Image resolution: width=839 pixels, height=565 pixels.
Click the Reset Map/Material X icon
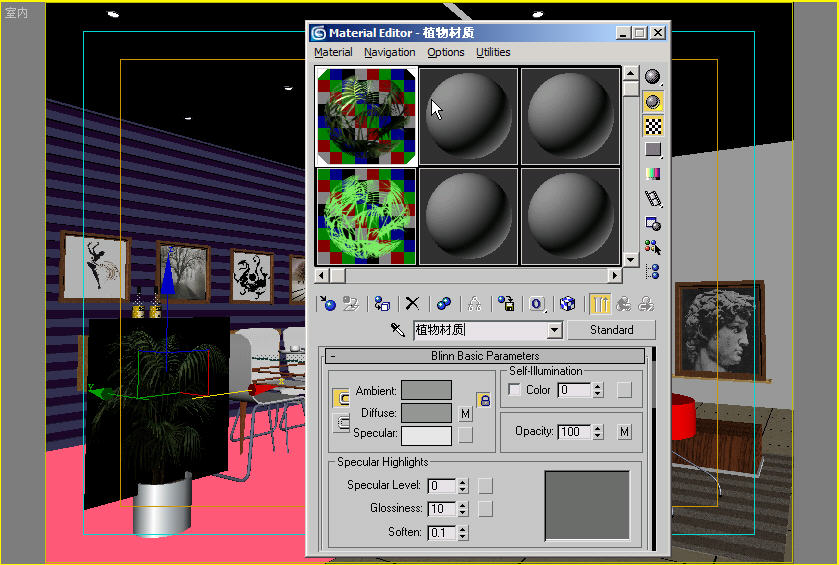pyautogui.click(x=411, y=303)
